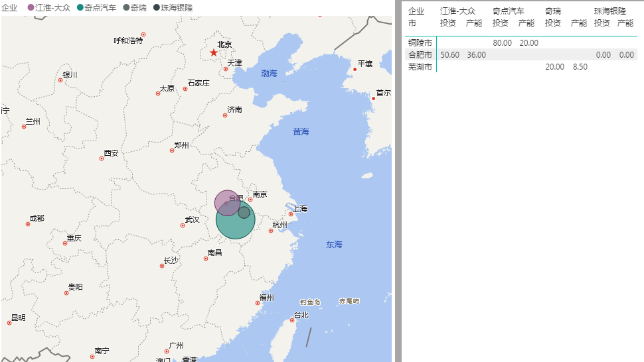Click the gray 奇瑞 legend marker
Screen dimensions: 644x362
[127, 7]
